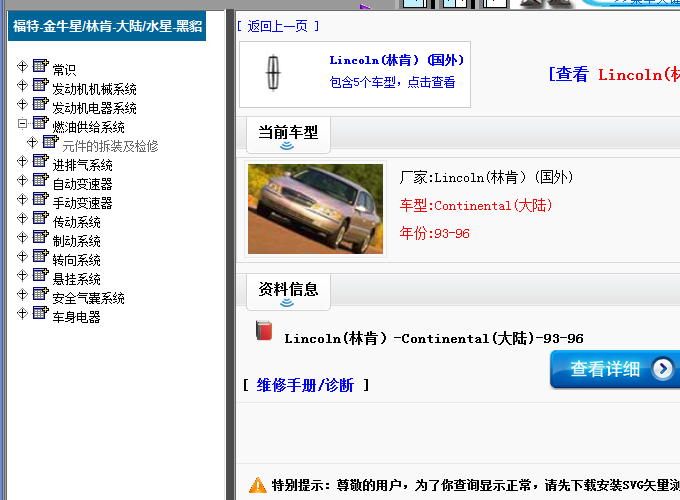This screenshot has width=680, height=500.
Task: Expand the 传动系统 node
Action: pyautogui.click(x=23, y=219)
